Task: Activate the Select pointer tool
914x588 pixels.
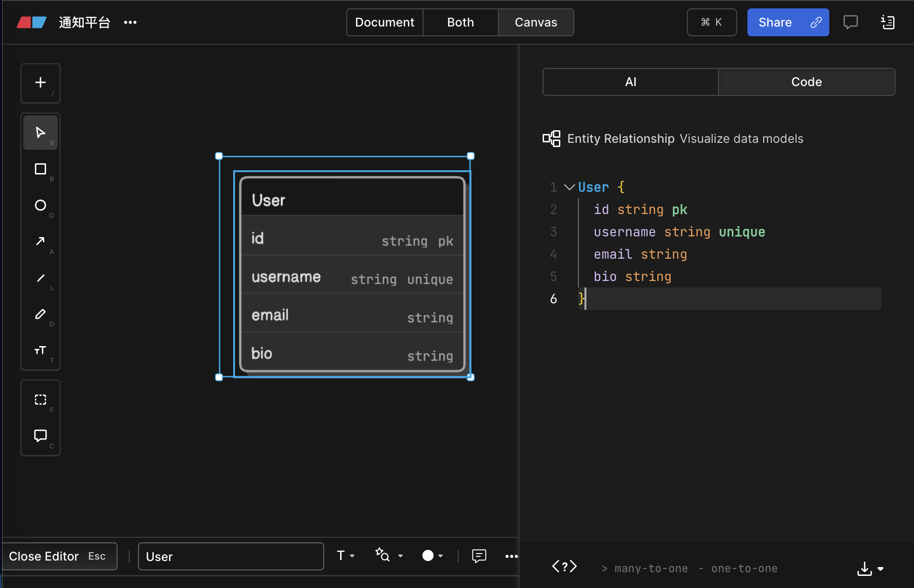Action: click(40, 133)
